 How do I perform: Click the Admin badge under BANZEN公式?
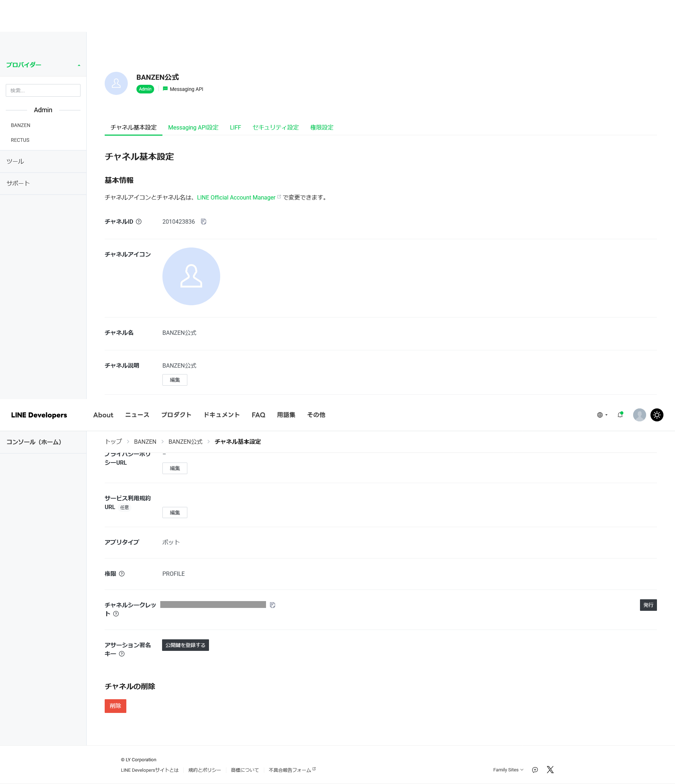[145, 89]
